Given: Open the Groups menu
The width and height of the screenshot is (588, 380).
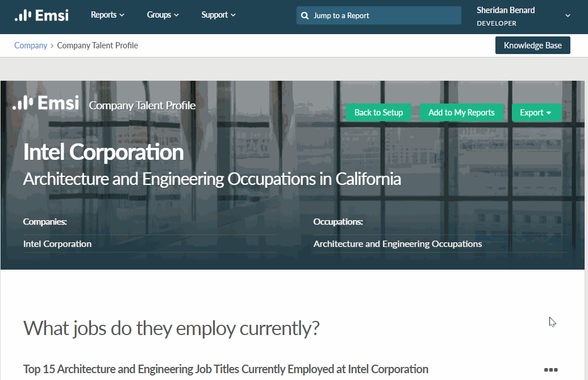Looking at the screenshot, I should coord(162,15).
